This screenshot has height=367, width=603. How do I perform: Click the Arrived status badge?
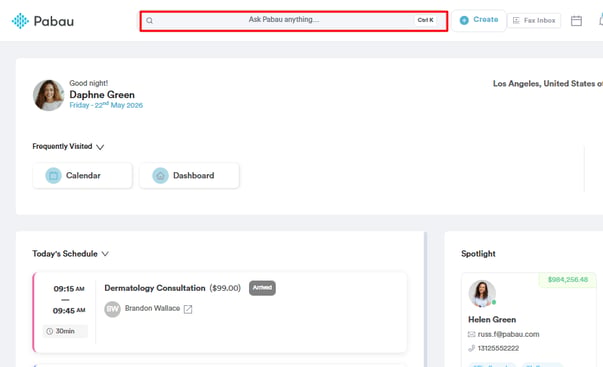click(262, 288)
